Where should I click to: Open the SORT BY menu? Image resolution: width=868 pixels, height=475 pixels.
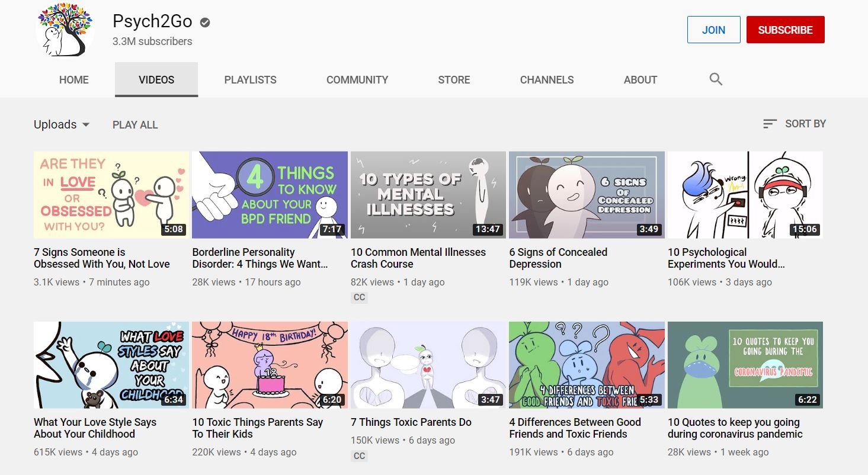[795, 124]
